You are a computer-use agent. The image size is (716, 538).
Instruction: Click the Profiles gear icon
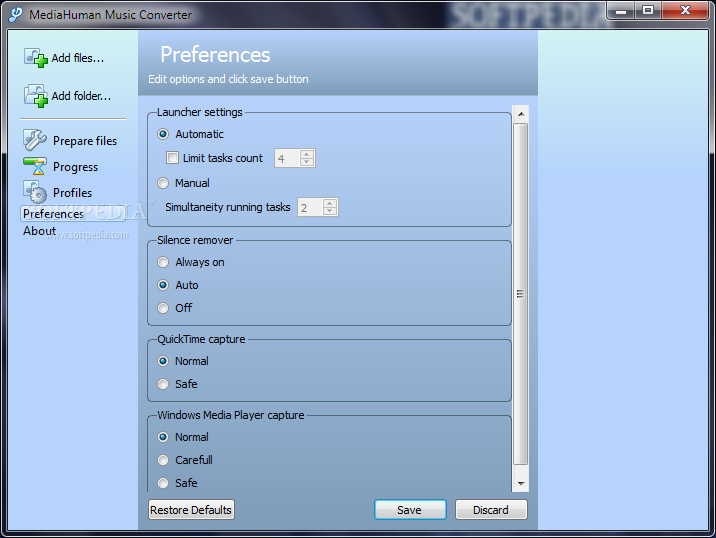click(35, 192)
